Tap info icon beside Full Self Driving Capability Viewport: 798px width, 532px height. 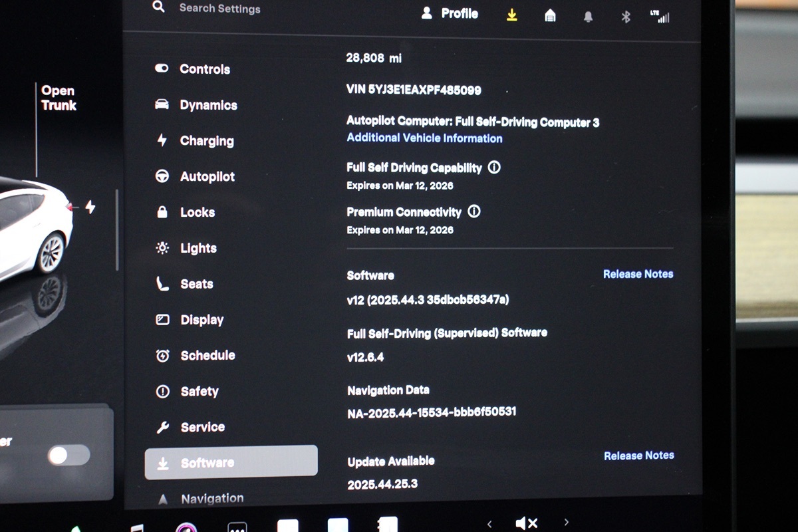[494, 168]
